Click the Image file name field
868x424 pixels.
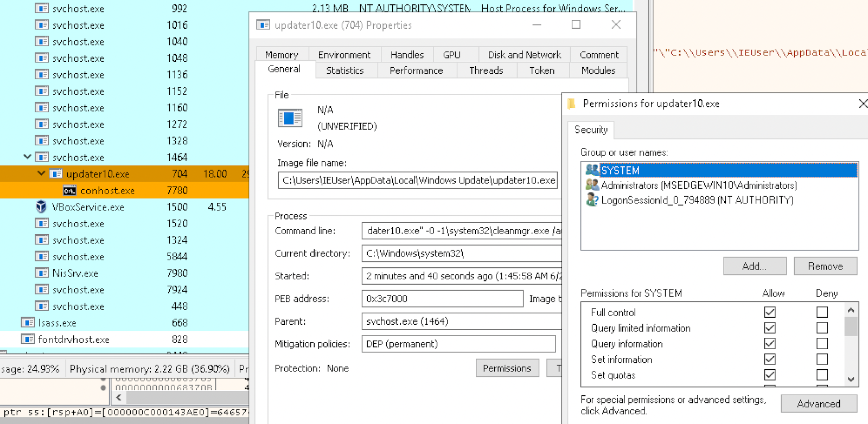pos(418,181)
